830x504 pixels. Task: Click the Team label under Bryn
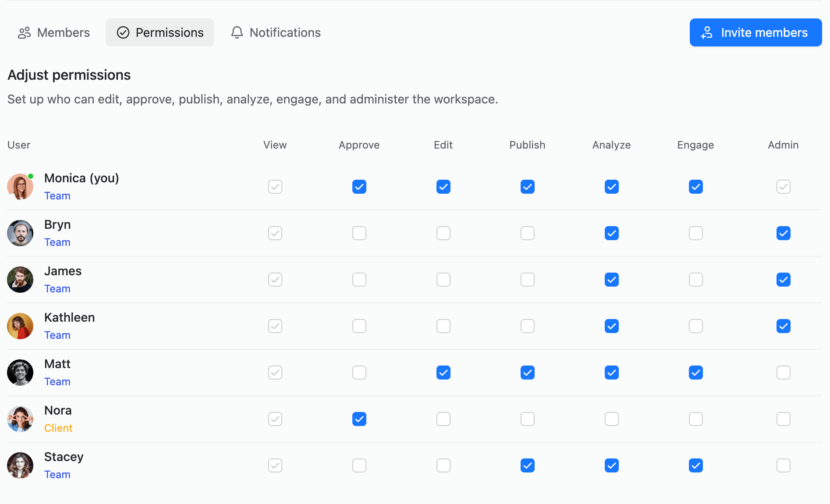tap(57, 242)
